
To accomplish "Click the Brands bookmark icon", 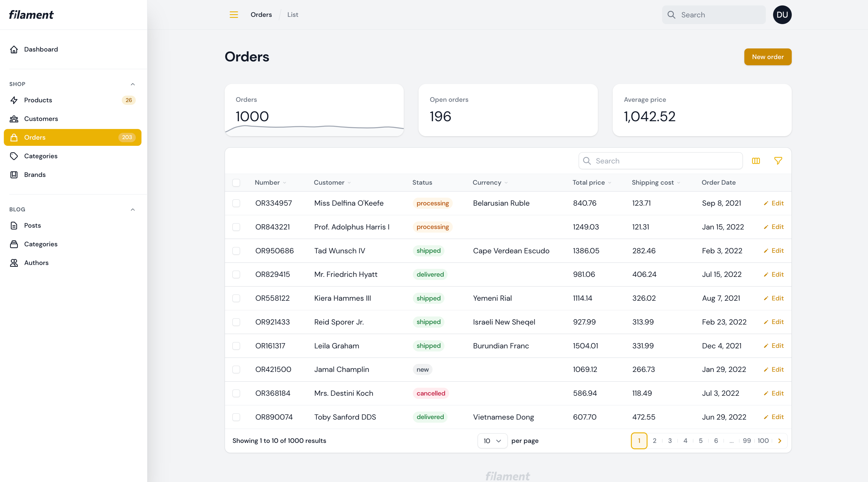I will (x=14, y=175).
